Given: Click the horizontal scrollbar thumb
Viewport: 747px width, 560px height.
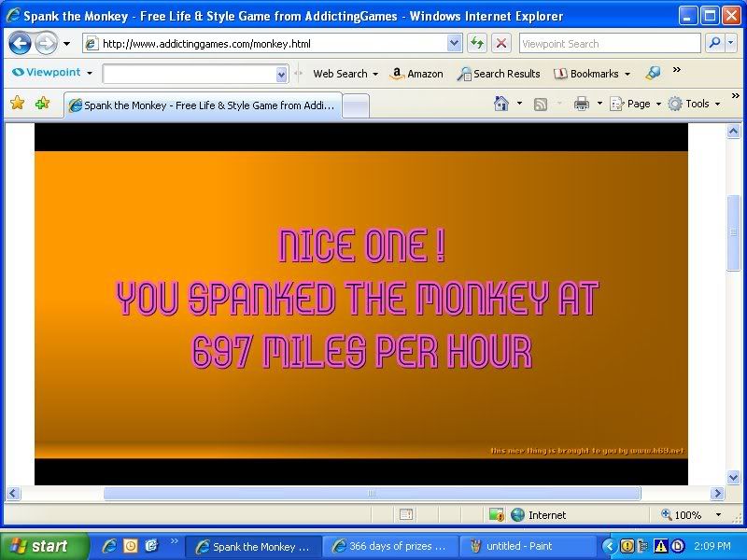Looking at the screenshot, I should [x=372, y=494].
